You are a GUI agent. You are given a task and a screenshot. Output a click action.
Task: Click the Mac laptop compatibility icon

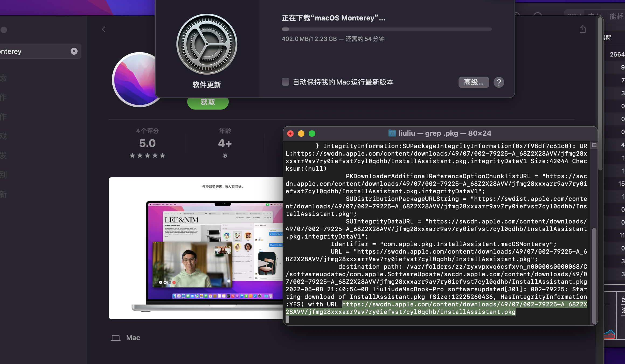pos(116,338)
